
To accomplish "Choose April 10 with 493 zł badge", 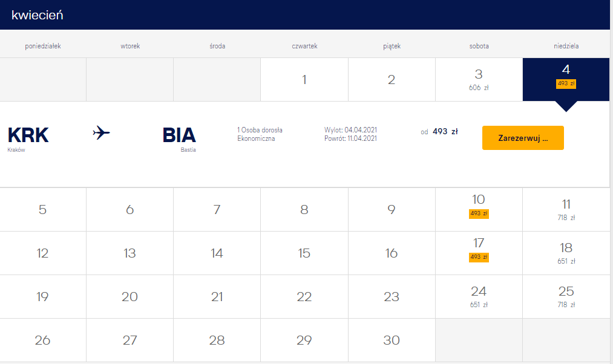I will (479, 209).
